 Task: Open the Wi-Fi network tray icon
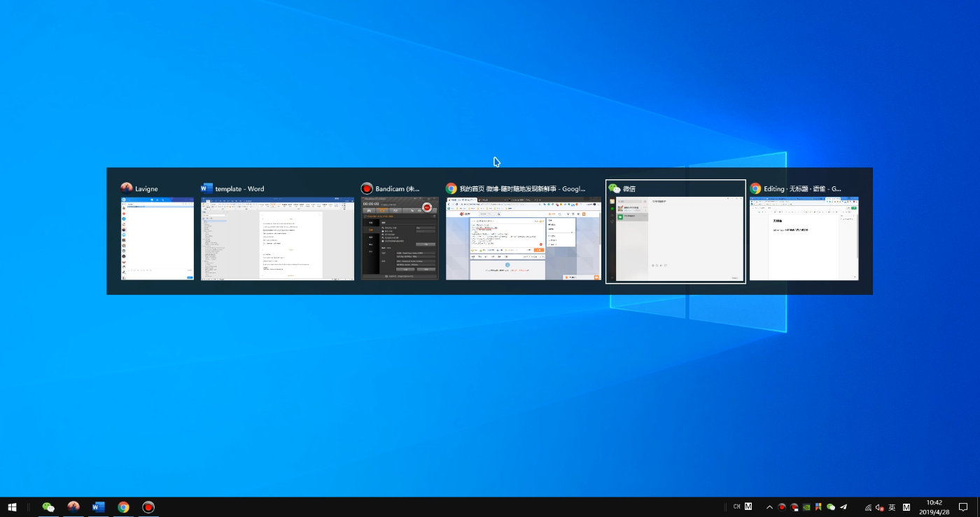pyautogui.click(x=868, y=506)
